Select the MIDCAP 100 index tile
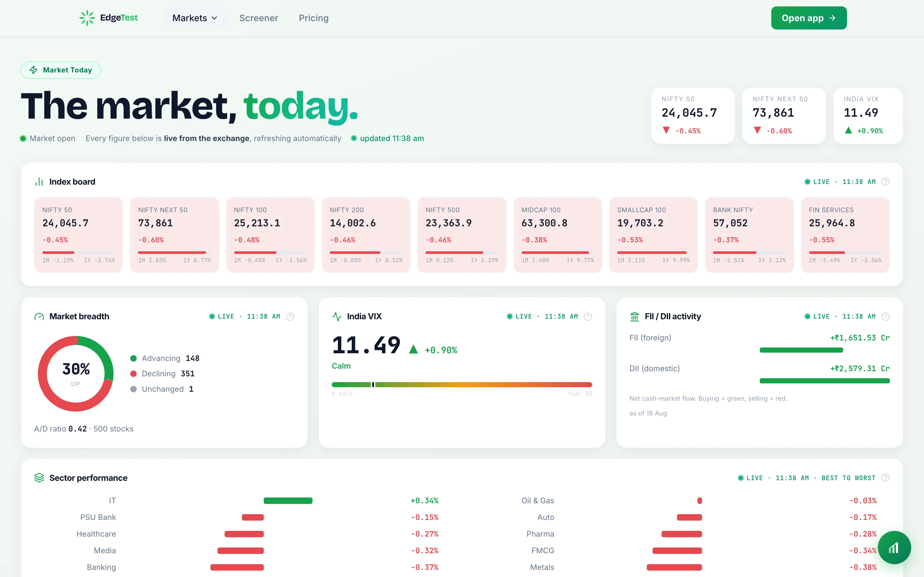Screen dimensions: 924x577 [x=558, y=235]
